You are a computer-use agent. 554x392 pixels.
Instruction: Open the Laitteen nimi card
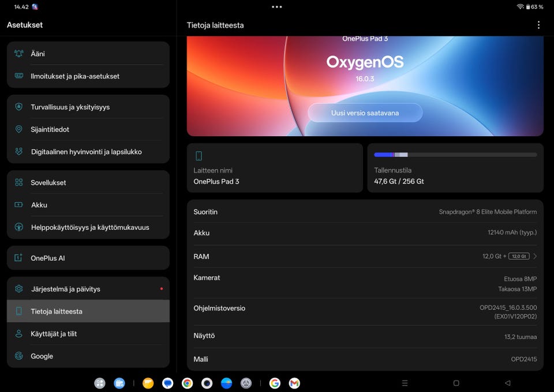(275, 168)
